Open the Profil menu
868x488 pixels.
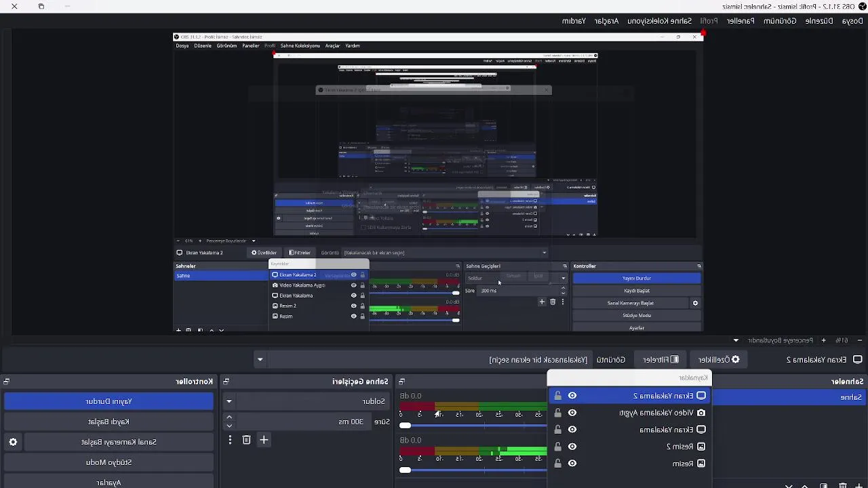pos(709,21)
